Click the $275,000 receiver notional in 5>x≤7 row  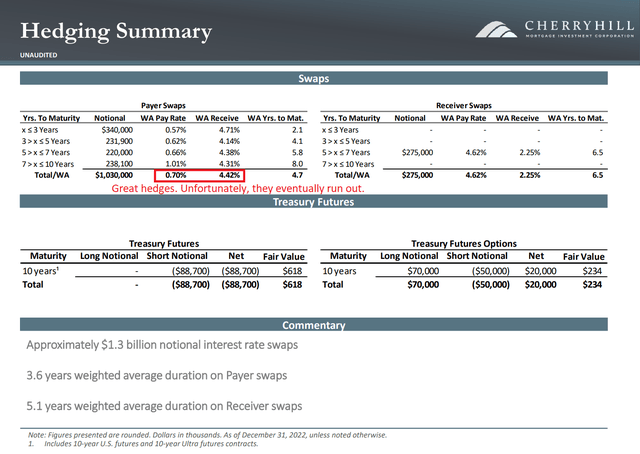[417, 153]
